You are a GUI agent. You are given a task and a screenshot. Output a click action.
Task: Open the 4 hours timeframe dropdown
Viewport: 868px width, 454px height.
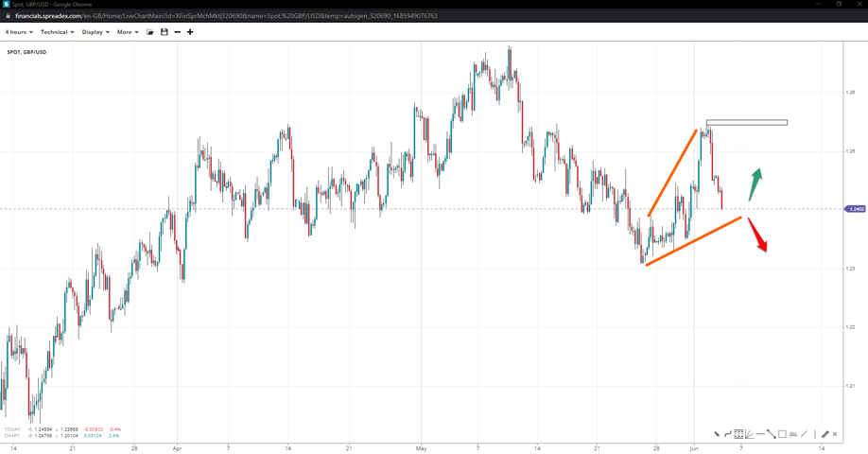pos(19,32)
